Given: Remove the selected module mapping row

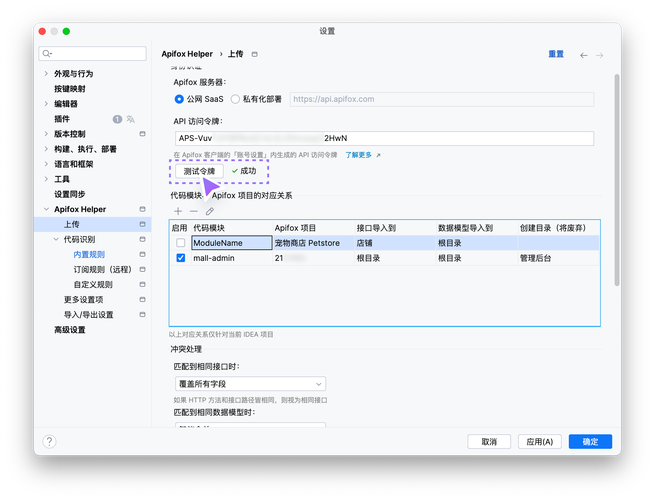Looking at the screenshot, I should (x=193, y=211).
